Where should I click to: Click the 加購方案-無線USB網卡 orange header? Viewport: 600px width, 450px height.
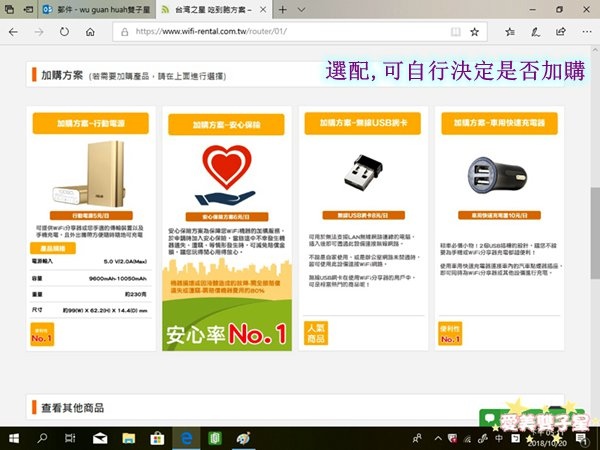tap(363, 123)
